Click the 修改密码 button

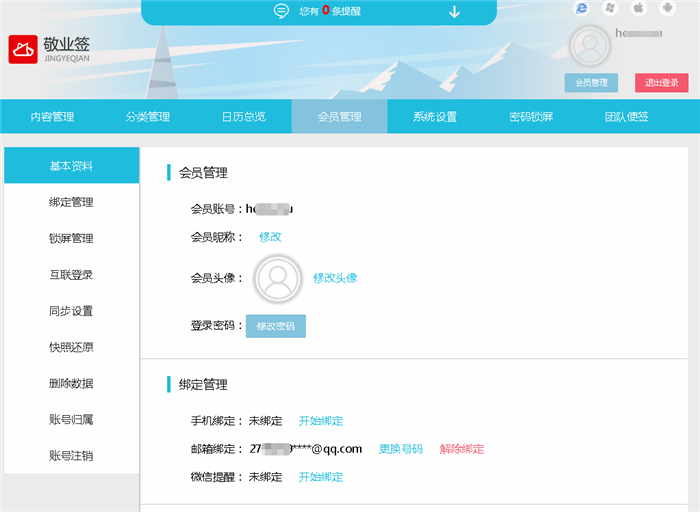coord(276,326)
